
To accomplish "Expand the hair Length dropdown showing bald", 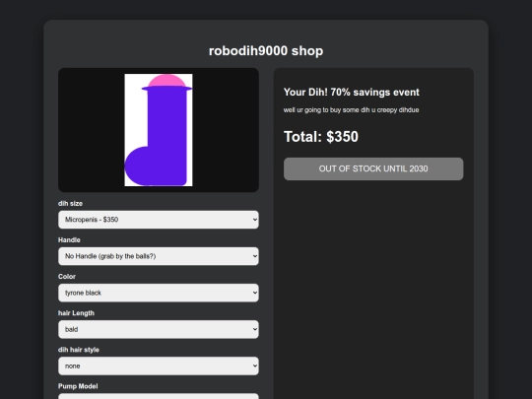I will pos(158,329).
